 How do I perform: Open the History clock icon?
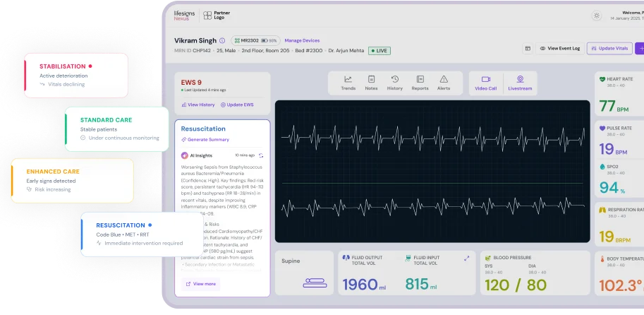tap(395, 83)
